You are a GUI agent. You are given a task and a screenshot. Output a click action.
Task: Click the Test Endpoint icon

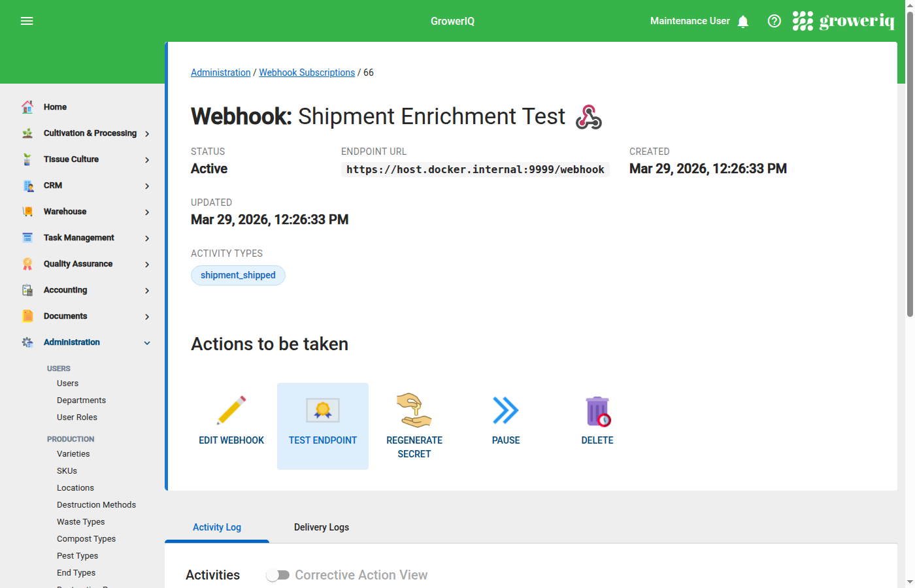click(323, 410)
